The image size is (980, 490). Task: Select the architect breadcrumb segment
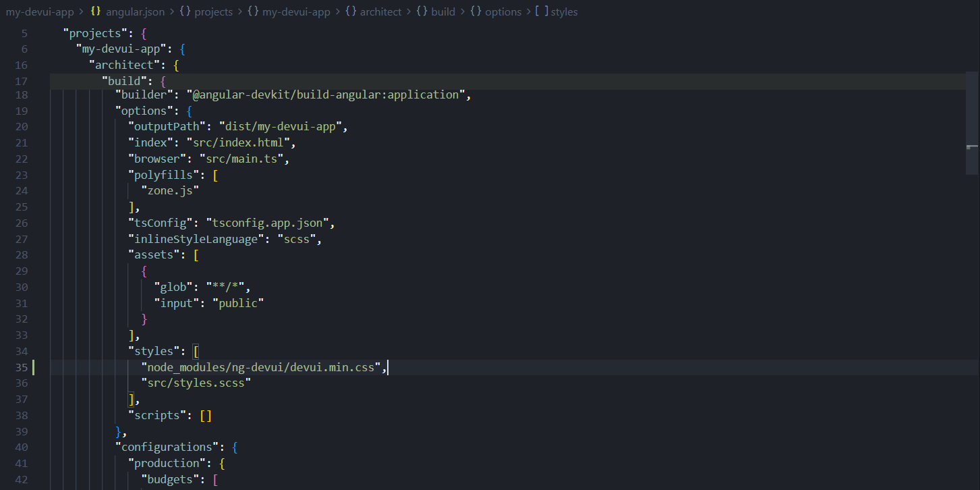pos(380,11)
